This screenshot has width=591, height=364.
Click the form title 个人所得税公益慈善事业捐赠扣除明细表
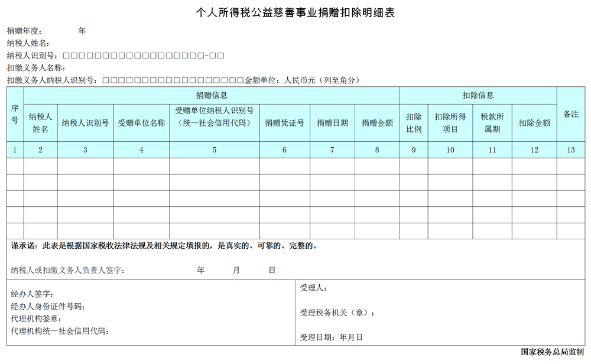pos(295,12)
